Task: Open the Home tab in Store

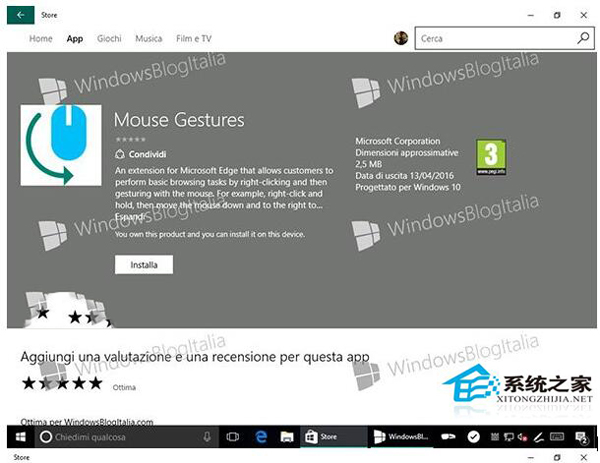Action: pos(41,38)
